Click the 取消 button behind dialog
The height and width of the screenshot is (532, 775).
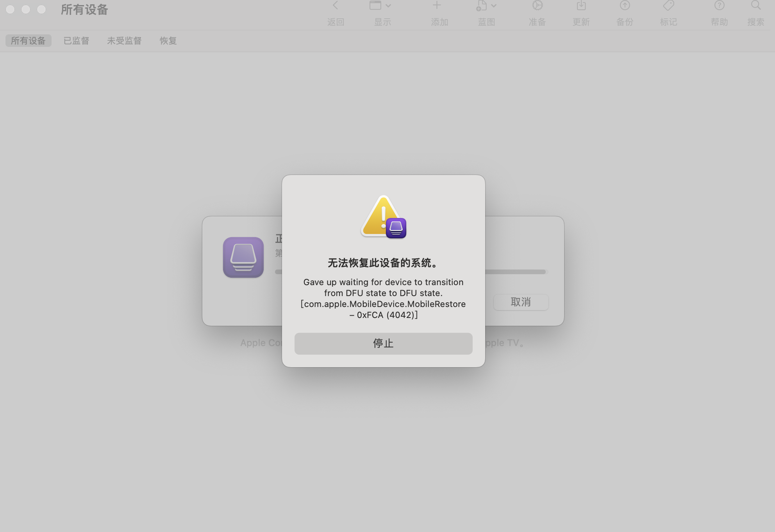click(x=521, y=302)
